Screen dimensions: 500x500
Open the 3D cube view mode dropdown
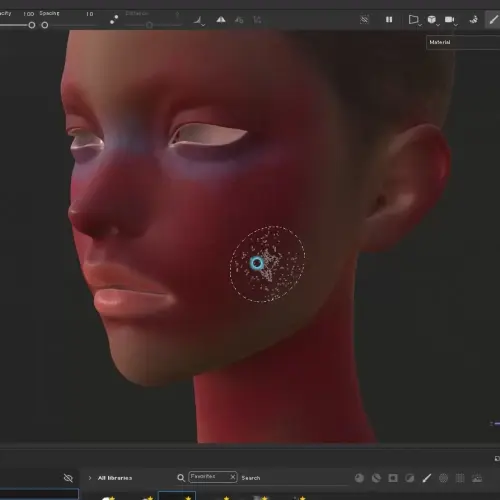click(x=433, y=20)
